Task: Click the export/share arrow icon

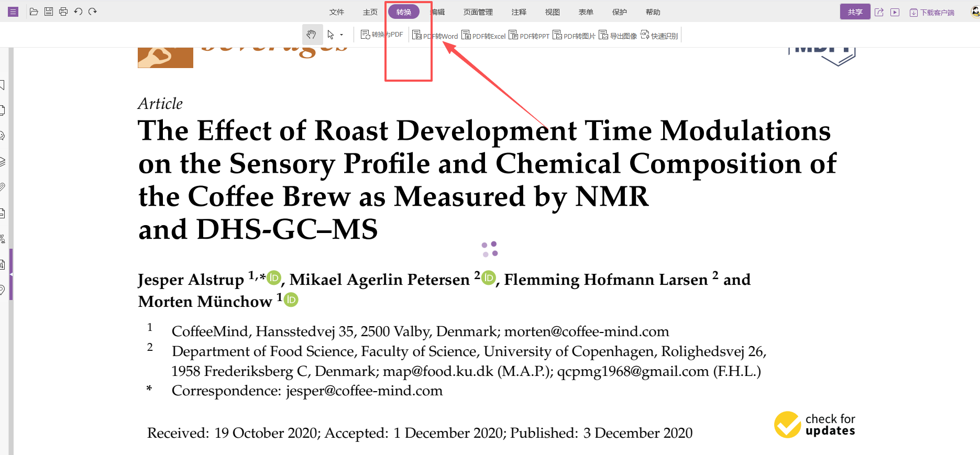Action: pos(879,12)
